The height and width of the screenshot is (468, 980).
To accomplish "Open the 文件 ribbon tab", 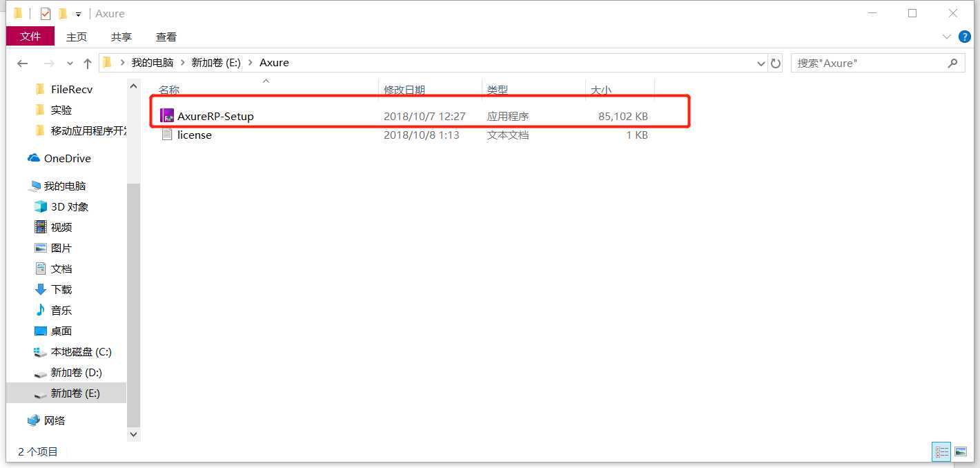I will point(30,36).
